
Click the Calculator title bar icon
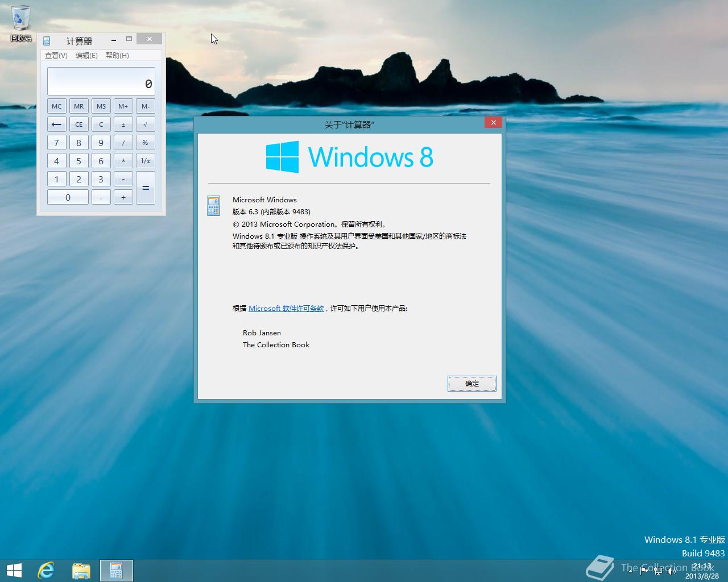tap(47, 41)
